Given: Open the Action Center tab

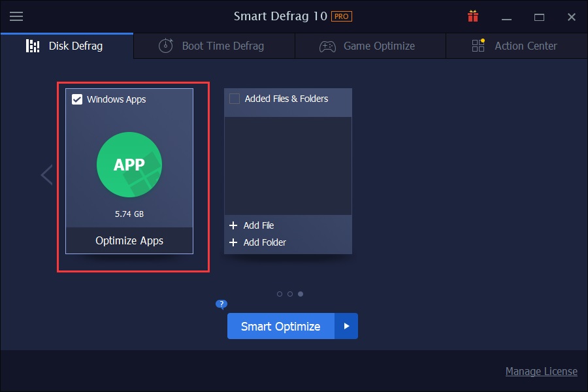Looking at the screenshot, I should tap(517, 46).
